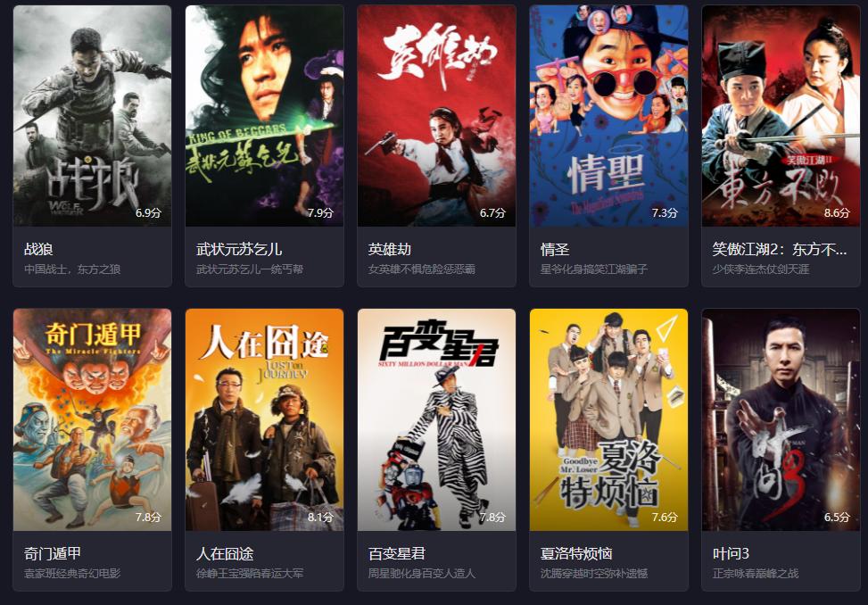868x605 pixels.
Task: Open 笑傲江湖2：东方不... title link
Action: coord(780,250)
